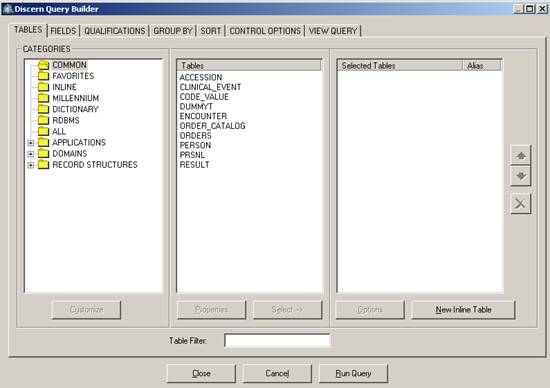Switch to the FIELDS tab
The height and width of the screenshot is (388, 550).
point(63,31)
